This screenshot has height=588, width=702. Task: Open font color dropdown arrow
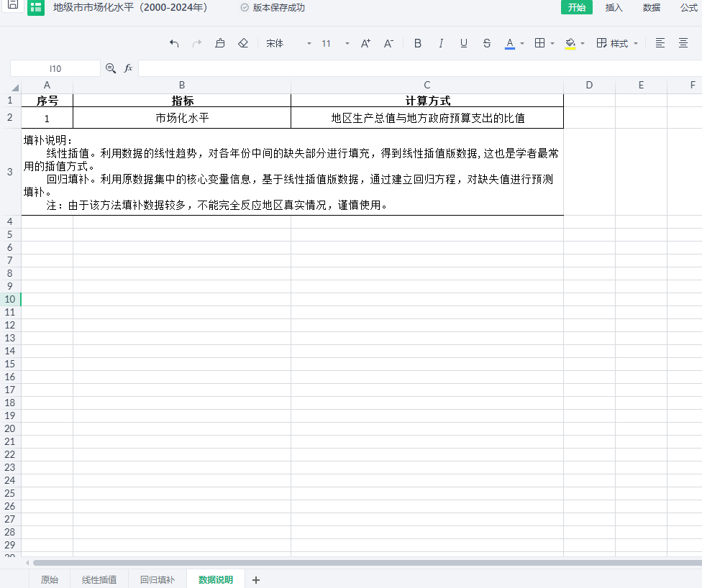tap(522, 44)
